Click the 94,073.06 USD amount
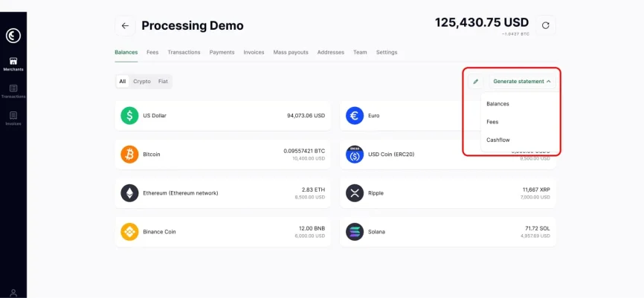This screenshot has height=298, width=644. tap(306, 116)
